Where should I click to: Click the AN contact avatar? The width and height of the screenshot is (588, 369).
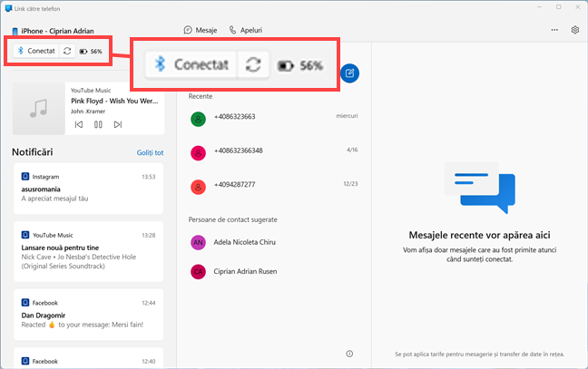tap(198, 242)
